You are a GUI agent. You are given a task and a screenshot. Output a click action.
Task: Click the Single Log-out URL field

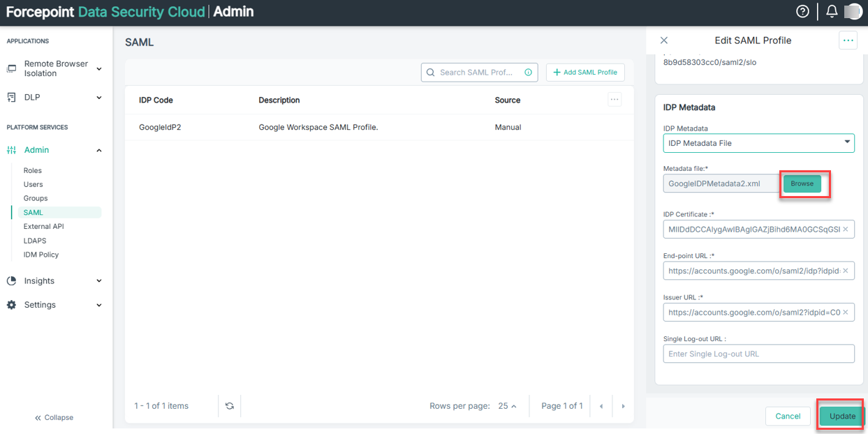(758, 354)
